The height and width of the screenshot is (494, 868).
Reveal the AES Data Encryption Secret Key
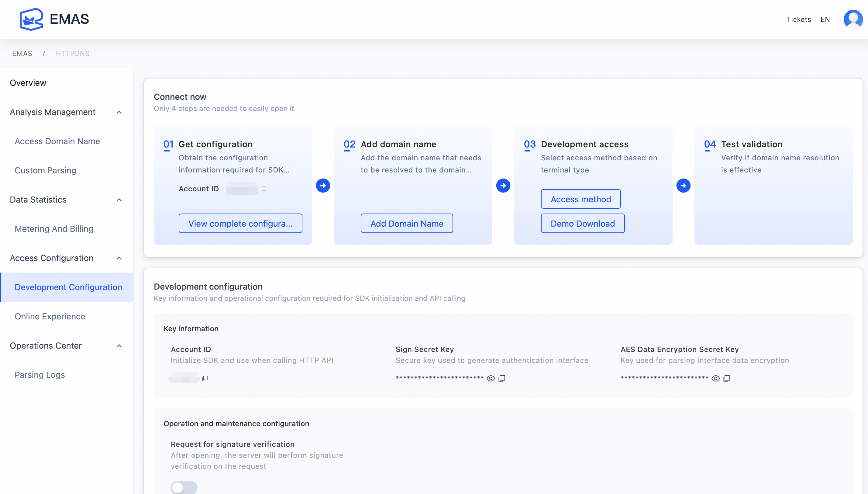[x=715, y=378]
